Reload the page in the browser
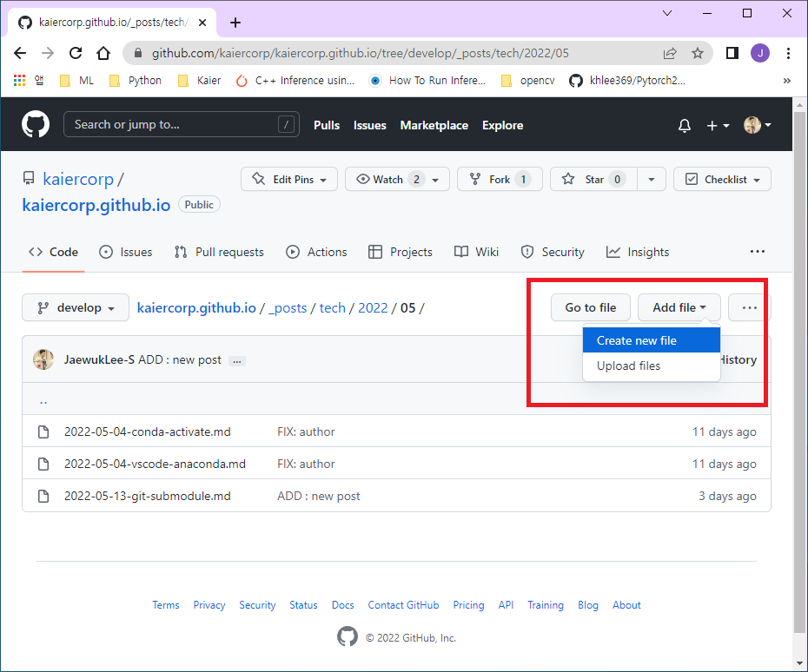 coord(76,53)
